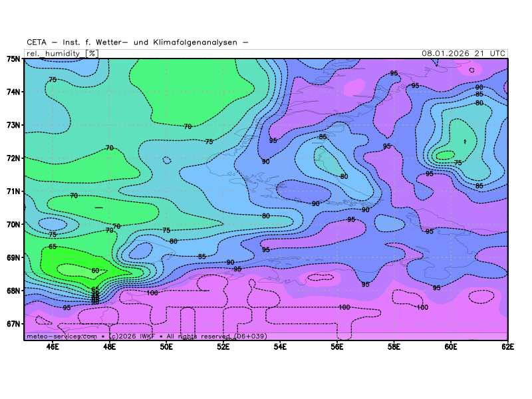
Task: Click the 60 humidity contour label
Action: 95,271
